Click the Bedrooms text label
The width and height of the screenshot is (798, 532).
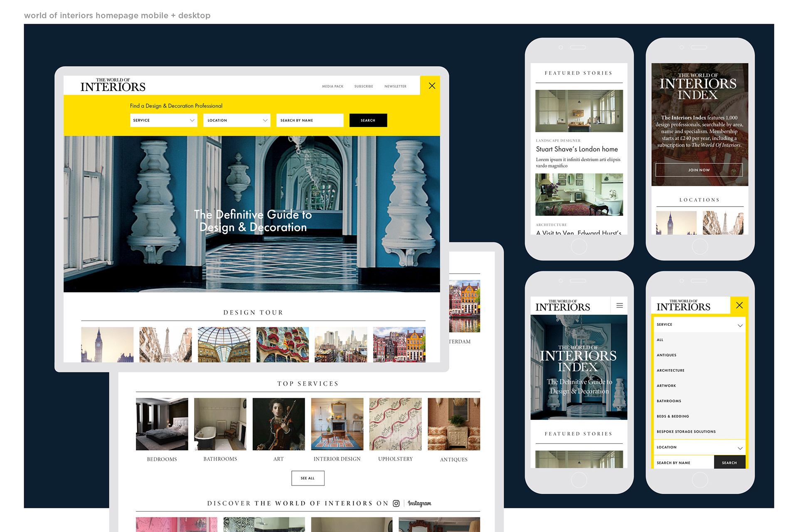[162, 459]
